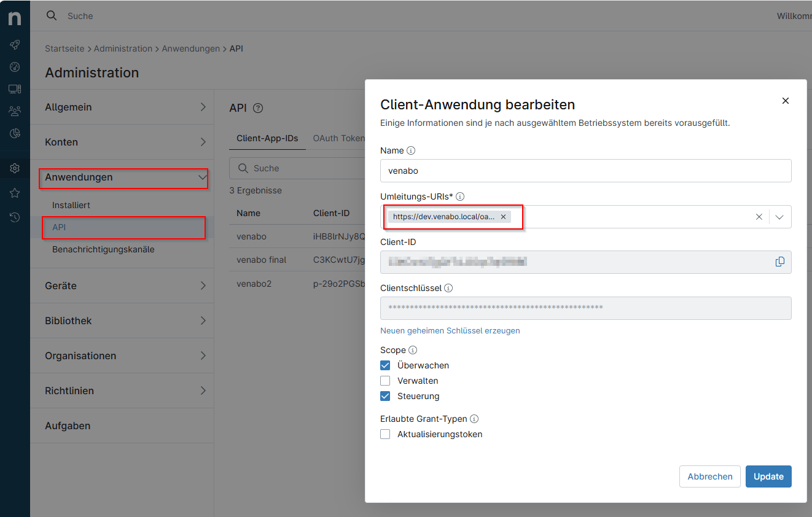Click the masked Clientschlüssel field
The height and width of the screenshot is (517, 812).
pyautogui.click(x=586, y=308)
